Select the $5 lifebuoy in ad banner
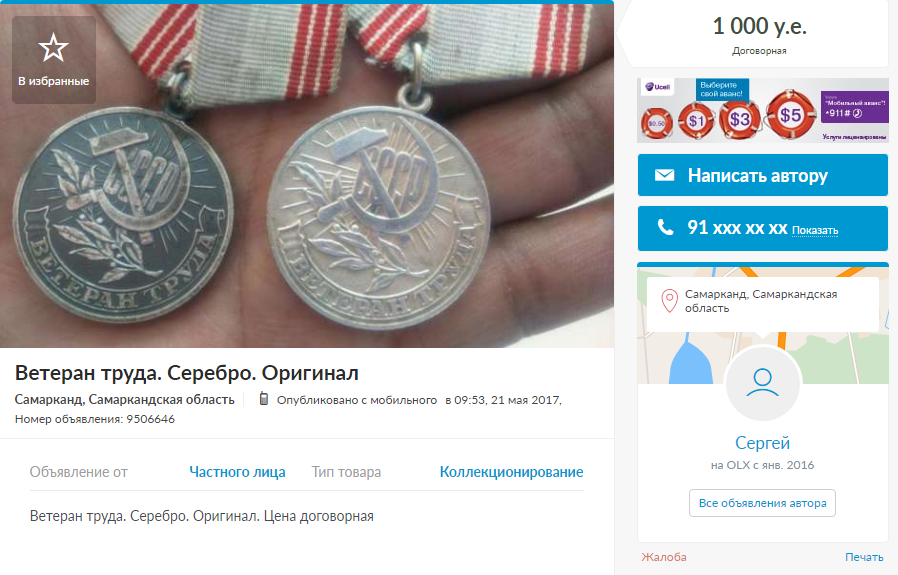Screen dimensions: 898x575 pyautogui.click(x=791, y=115)
